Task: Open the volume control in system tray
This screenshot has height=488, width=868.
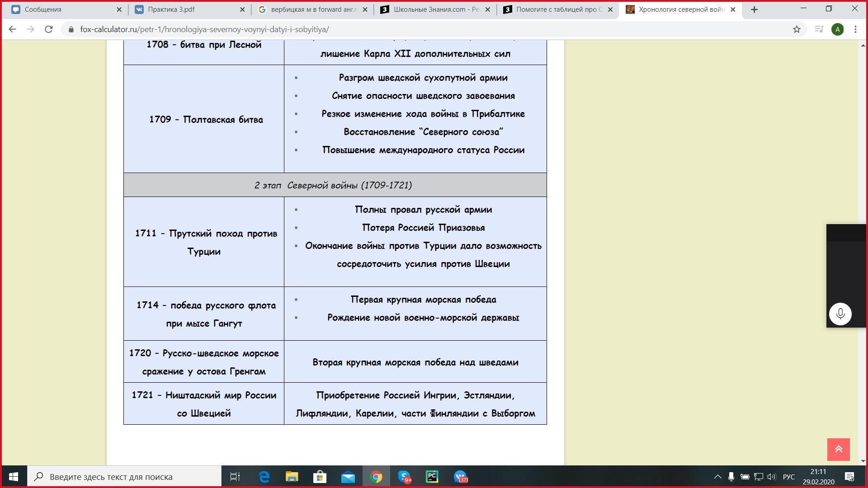Action: click(771, 477)
